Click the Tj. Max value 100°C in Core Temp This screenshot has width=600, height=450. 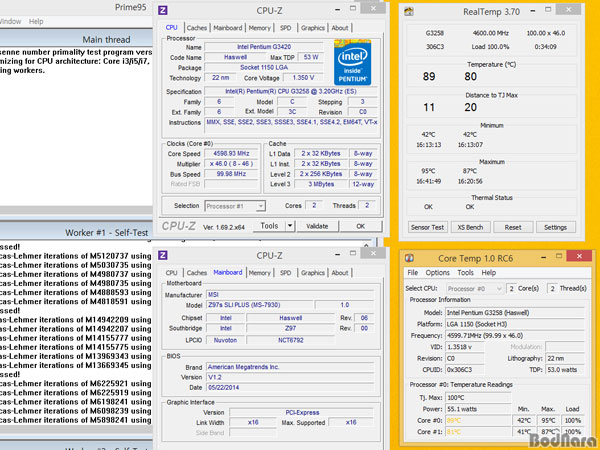pyautogui.click(x=478, y=398)
